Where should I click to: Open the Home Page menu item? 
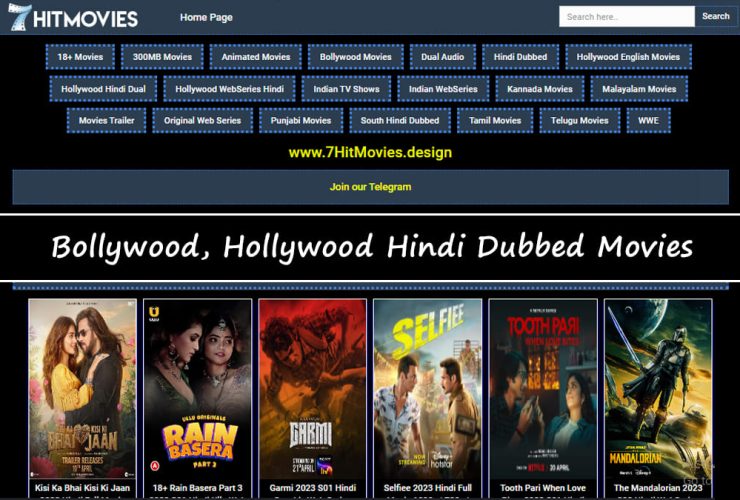(x=206, y=17)
